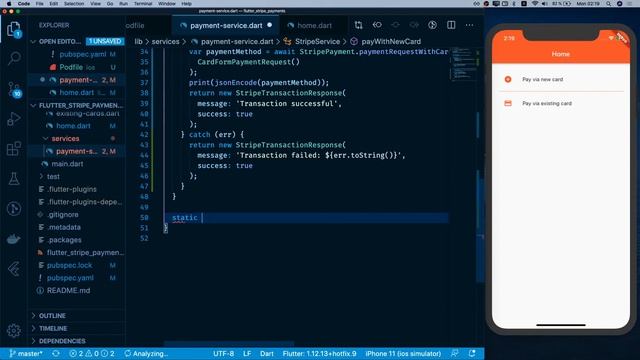
Task: Open the Run and Debug view
Action: 14,119
